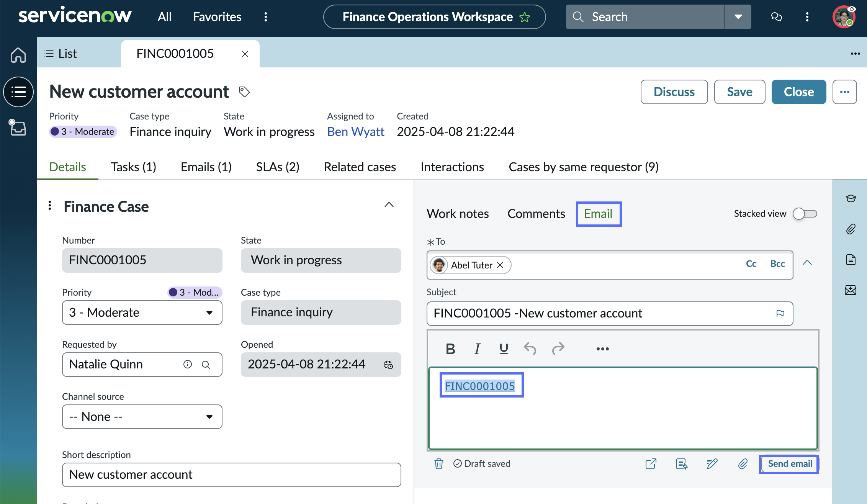The image size is (867, 504).
Task: Open the attachments paperclip in right sidebar
Action: [x=851, y=229]
